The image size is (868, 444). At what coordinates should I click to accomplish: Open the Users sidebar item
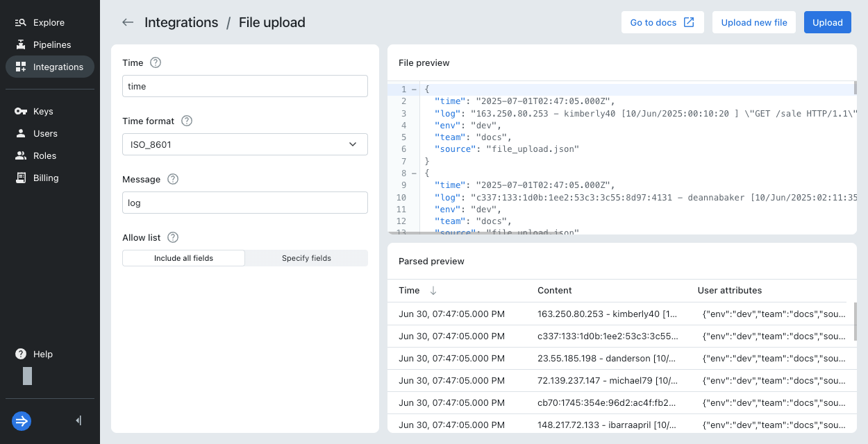tap(50, 133)
